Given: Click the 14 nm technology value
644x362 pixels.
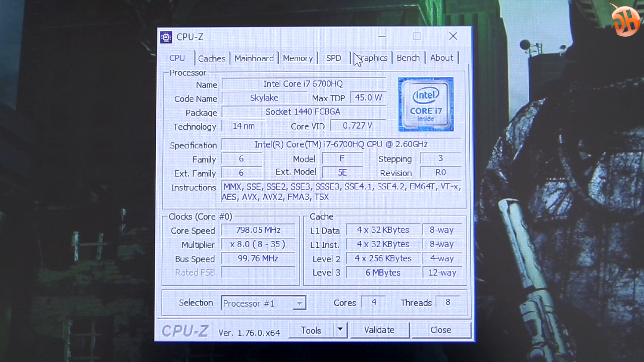Looking at the screenshot, I should (244, 126).
